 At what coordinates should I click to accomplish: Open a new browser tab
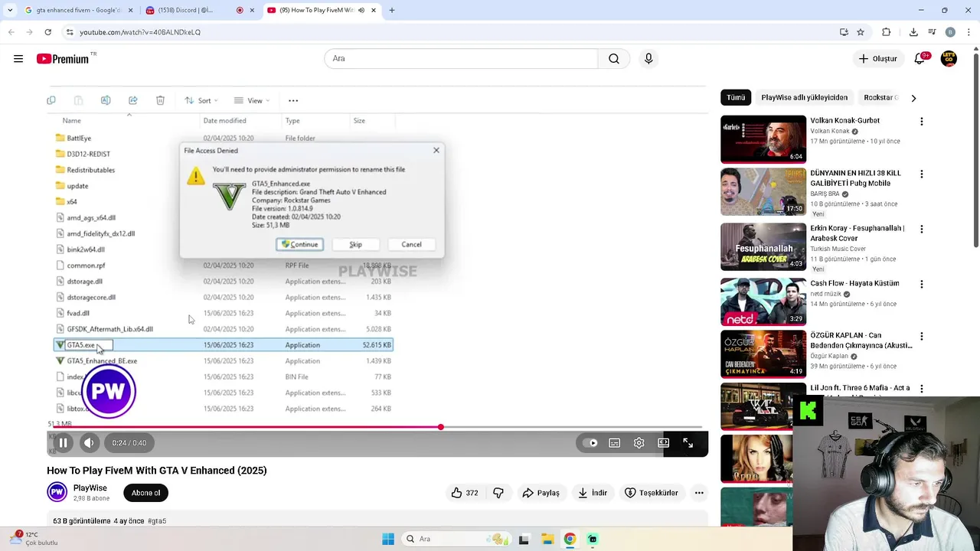(392, 10)
